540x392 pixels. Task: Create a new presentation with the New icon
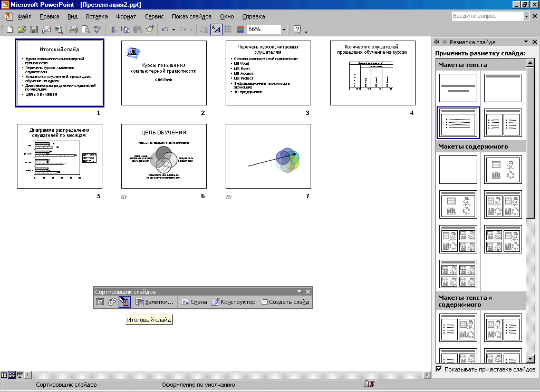click(x=9, y=30)
